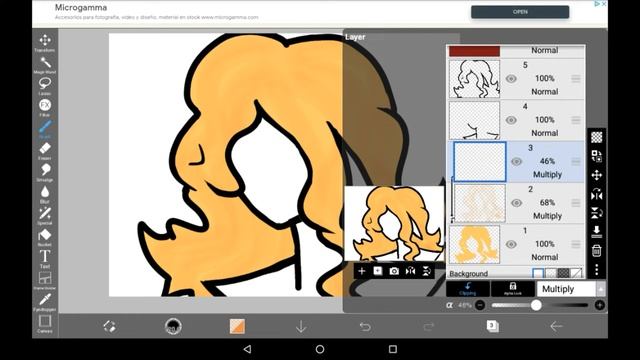Image resolution: width=640 pixels, height=360 pixels.
Task: Increase opacity with the plus button
Action: (x=600, y=305)
